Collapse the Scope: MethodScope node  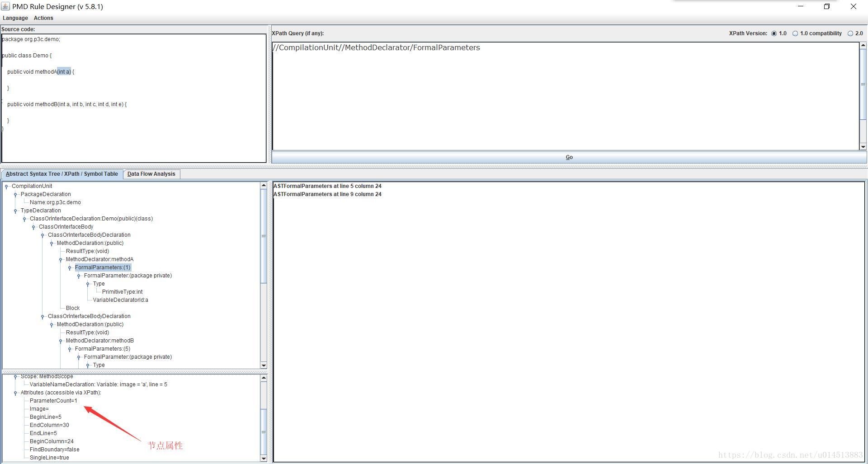(x=15, y=377)
